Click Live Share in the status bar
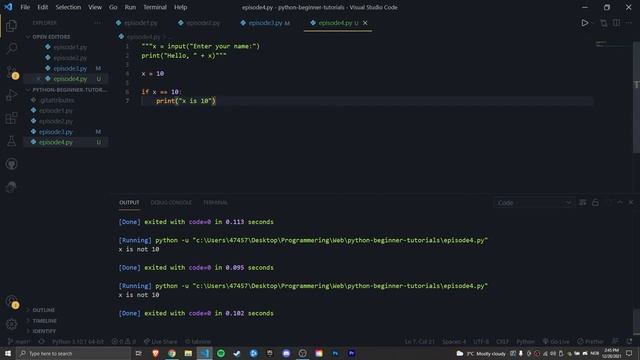The height and width of the screenshot is (360, 640). click(160, 342)
